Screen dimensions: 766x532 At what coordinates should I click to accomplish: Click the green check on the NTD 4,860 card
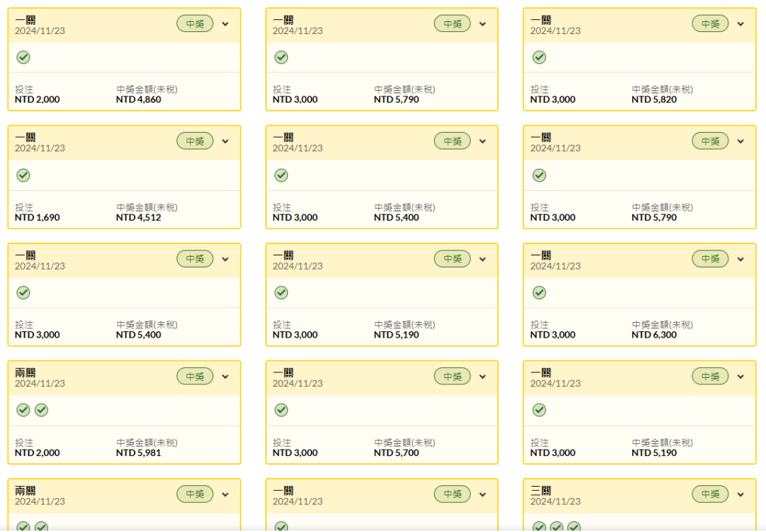(23, 57)
